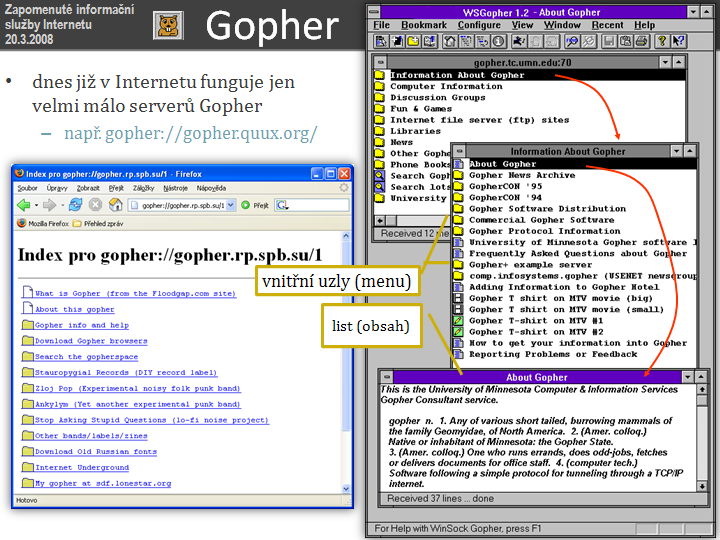Click the Fetch Item icon in WSGopher toolbar
The width and height of the screenshot is (720, 540).
pos(381,41)
